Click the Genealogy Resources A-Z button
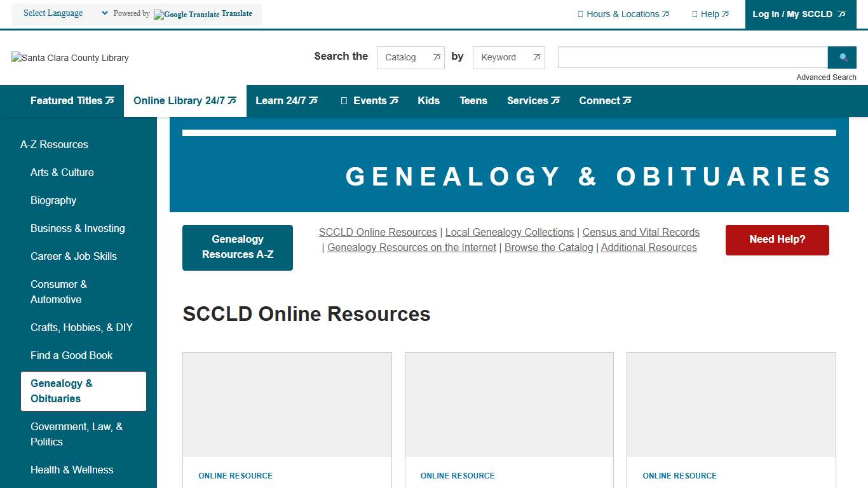This screenshot has height=488, width=868. click(x=237, y=247)
